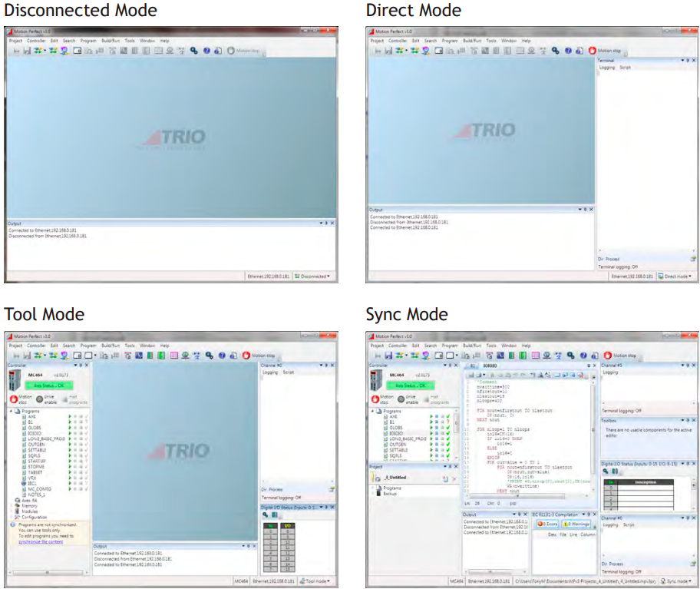Viewport: 700px width, 589px height.
Task: Click Ethernet address in Disconnected Mode status bar
Action: (x=269, y=276)
